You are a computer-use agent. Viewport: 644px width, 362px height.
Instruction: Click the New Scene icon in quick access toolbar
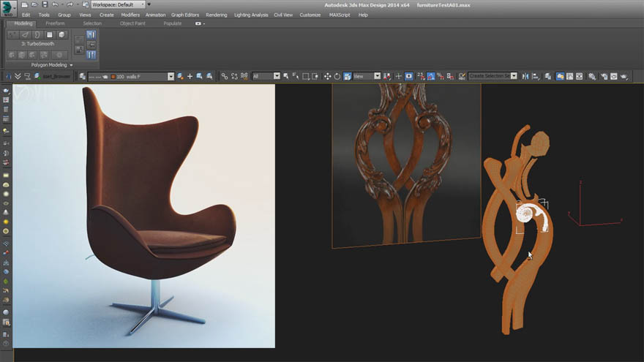(x=25, y=4)
